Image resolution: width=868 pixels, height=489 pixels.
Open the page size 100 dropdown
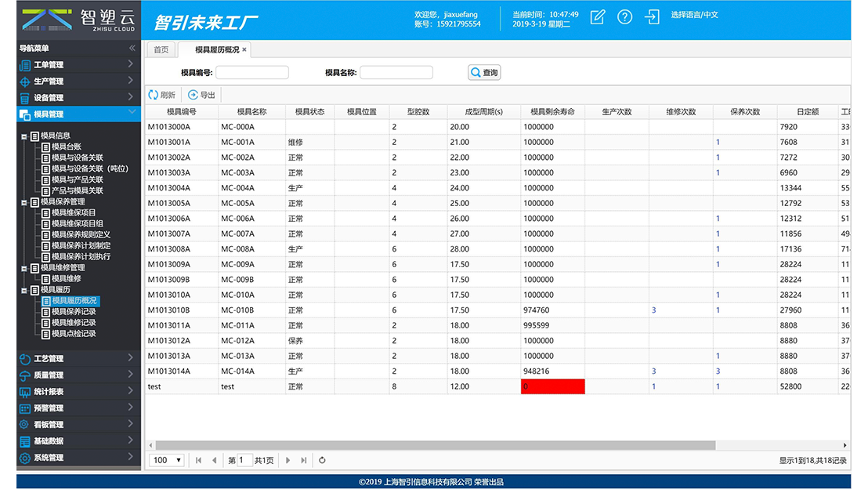tap(168, 461)
